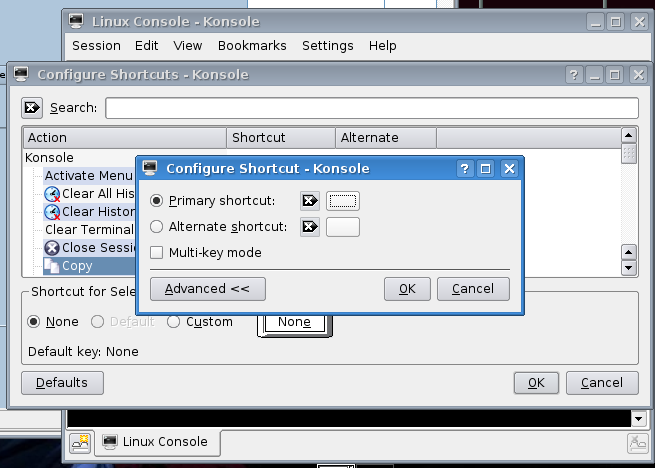Viewport: 655px width, 468px height.
Task: Select the Custom radio button
Action: 173,322
